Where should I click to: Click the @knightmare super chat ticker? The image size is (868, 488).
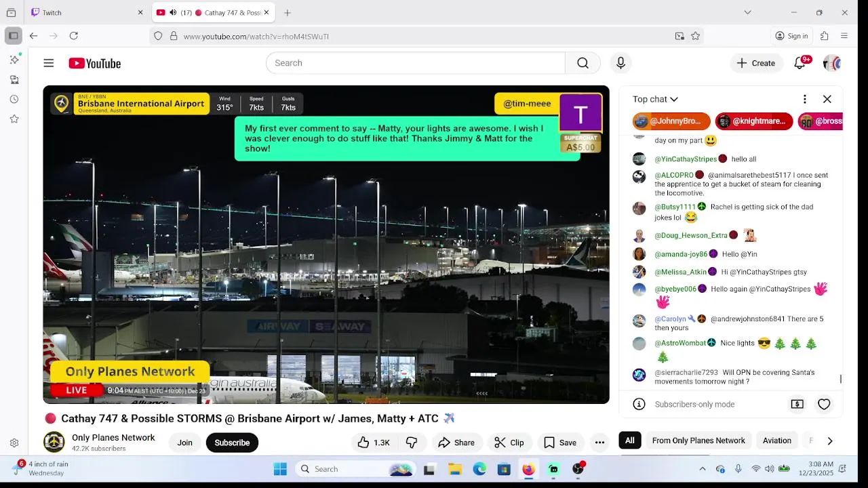(754, 121)
